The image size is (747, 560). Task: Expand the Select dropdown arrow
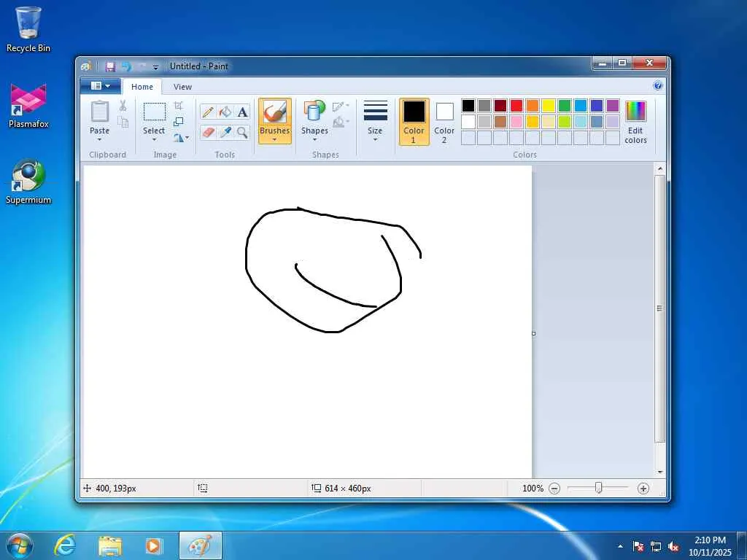click(155, 139)
